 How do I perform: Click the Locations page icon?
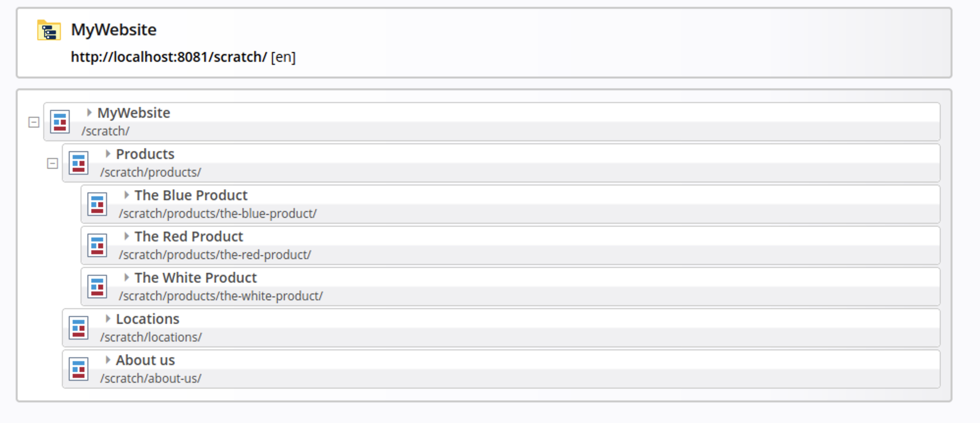[x=79, y=328]
